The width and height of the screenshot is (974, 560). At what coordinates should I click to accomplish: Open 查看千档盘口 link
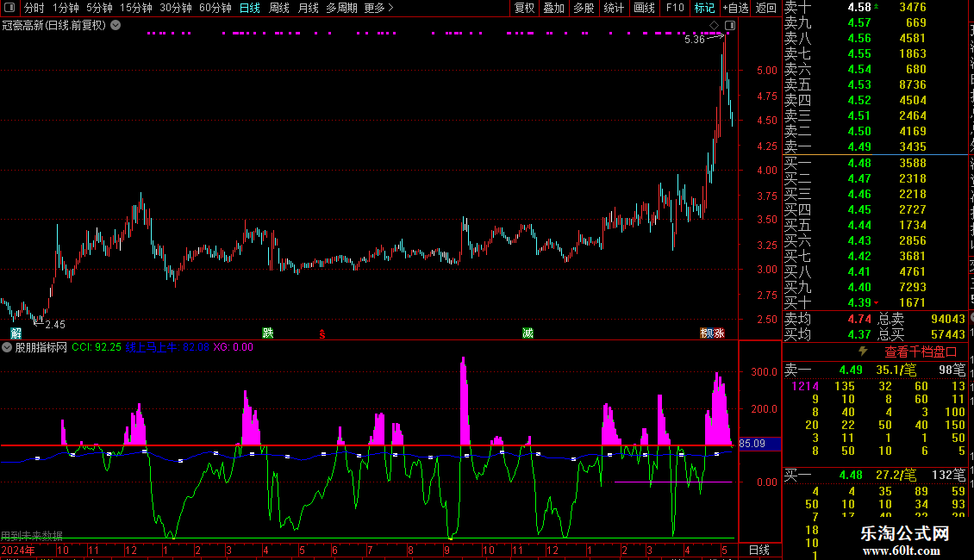click(921, 352)
